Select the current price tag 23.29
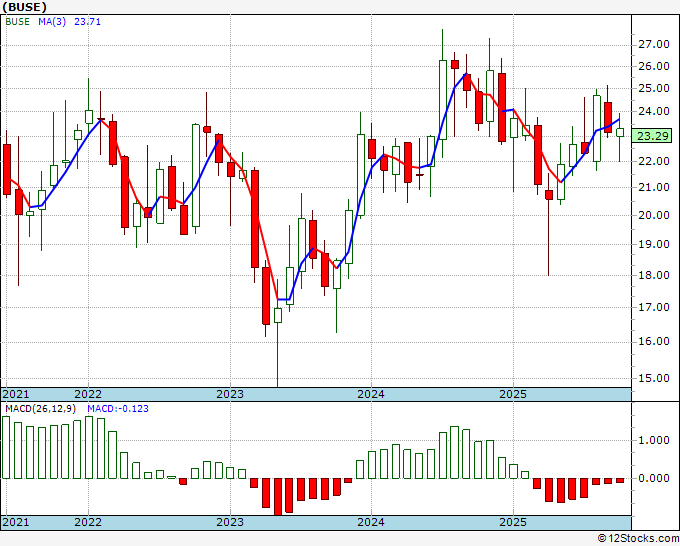Viewport: 680px width, 546px height. [654, 136]
